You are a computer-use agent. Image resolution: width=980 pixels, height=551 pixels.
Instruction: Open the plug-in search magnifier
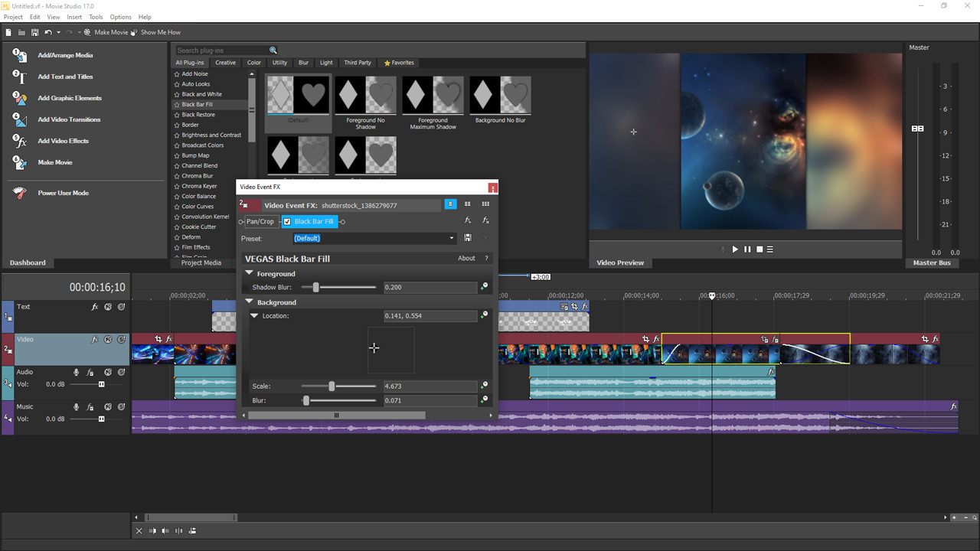click(x=273, y=50)
